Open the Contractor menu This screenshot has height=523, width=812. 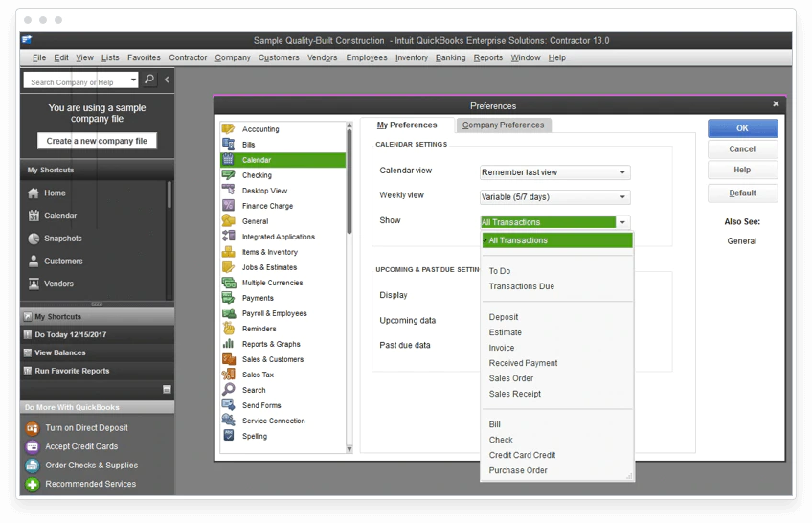[188, 57]
